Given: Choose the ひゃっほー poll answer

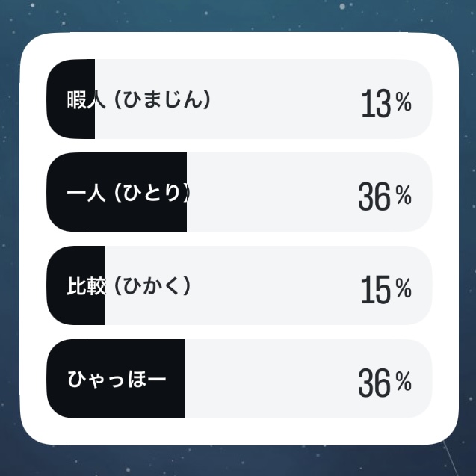Looking at the screenshot, I should pyautogui.click(x=239, y=379).
